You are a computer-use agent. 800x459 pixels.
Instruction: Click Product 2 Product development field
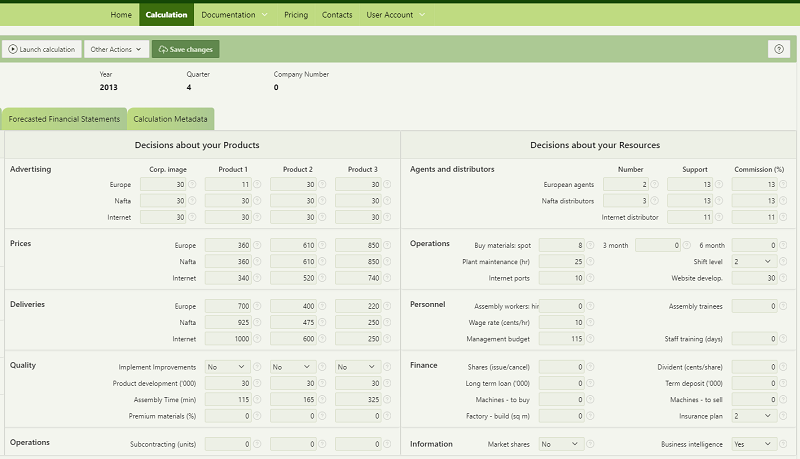coord(293,383)
